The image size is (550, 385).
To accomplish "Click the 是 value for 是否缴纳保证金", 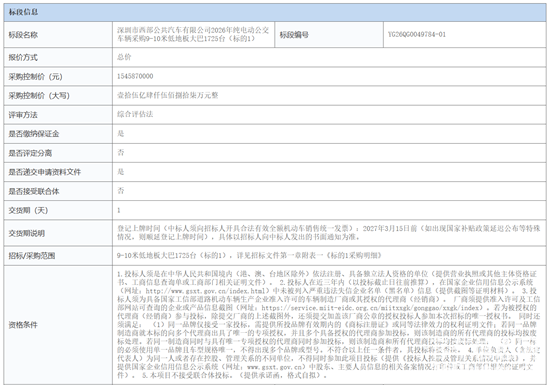I will point(121,134).
